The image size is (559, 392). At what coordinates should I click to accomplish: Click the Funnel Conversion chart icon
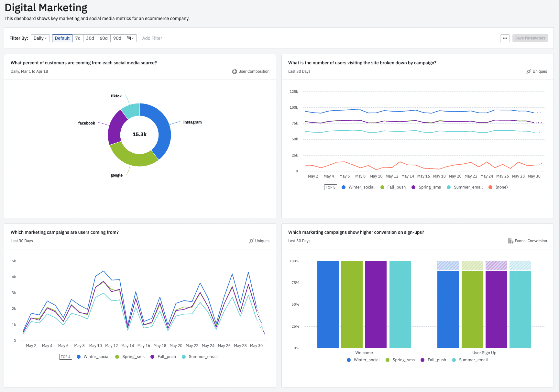tap(510, 241)
